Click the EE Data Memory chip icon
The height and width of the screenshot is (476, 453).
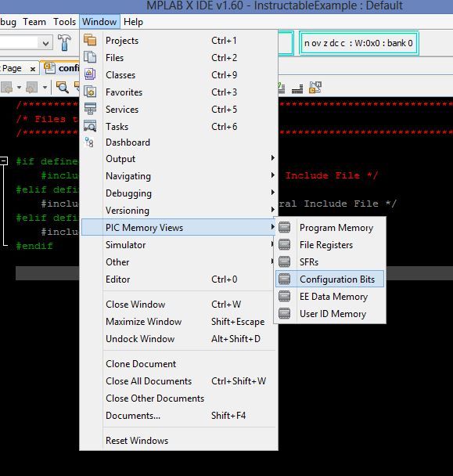coord(284,296)
